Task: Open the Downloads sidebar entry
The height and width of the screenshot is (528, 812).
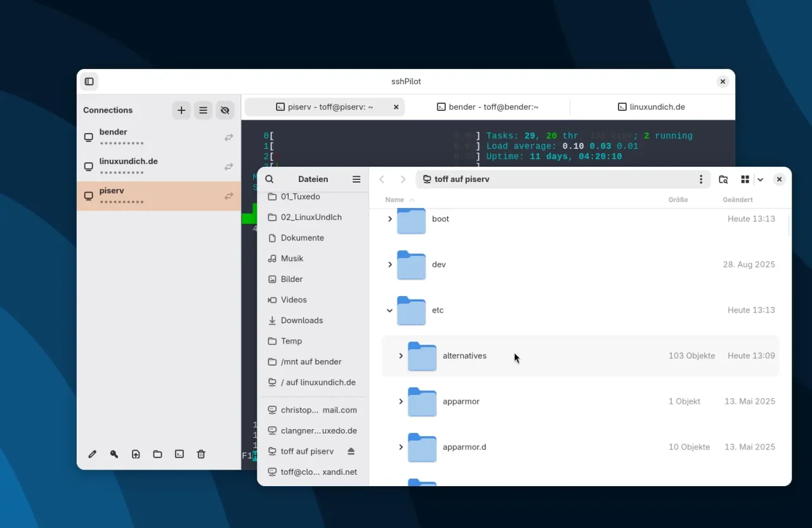Action: (302, 320)
